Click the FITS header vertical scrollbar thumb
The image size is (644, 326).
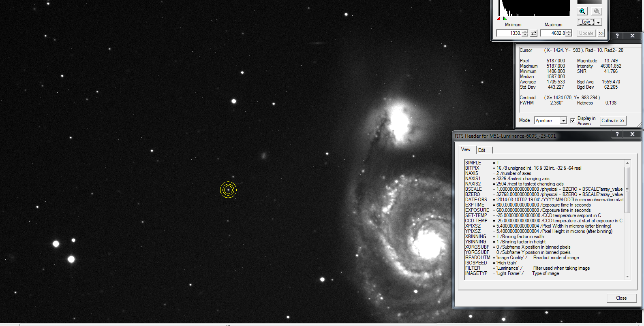point(627,190)
